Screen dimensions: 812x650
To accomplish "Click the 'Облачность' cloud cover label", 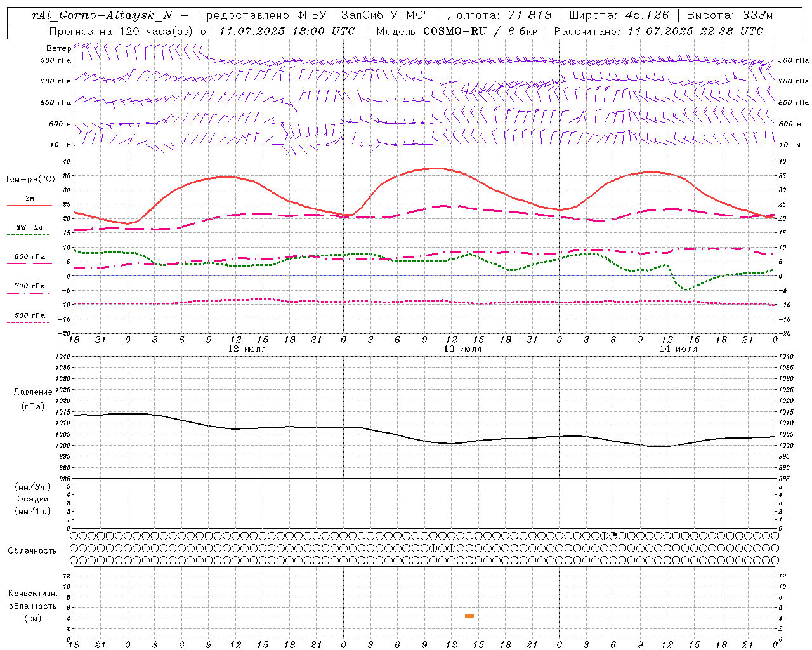I will click(32, 550).
